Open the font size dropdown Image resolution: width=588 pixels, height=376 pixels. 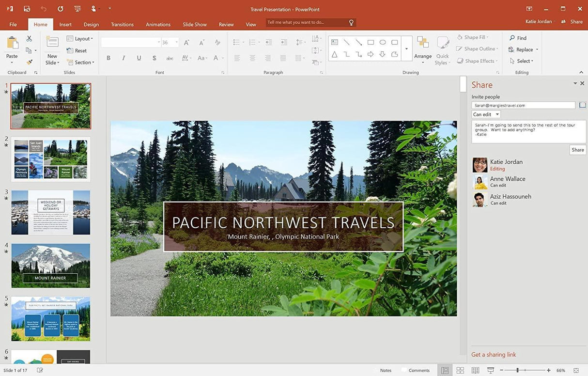175,42
